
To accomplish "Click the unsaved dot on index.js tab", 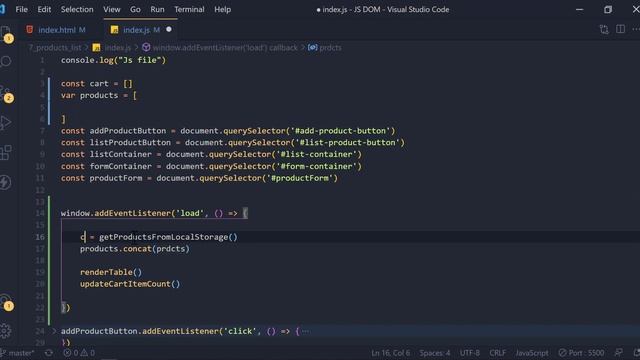I will [169, 29].
